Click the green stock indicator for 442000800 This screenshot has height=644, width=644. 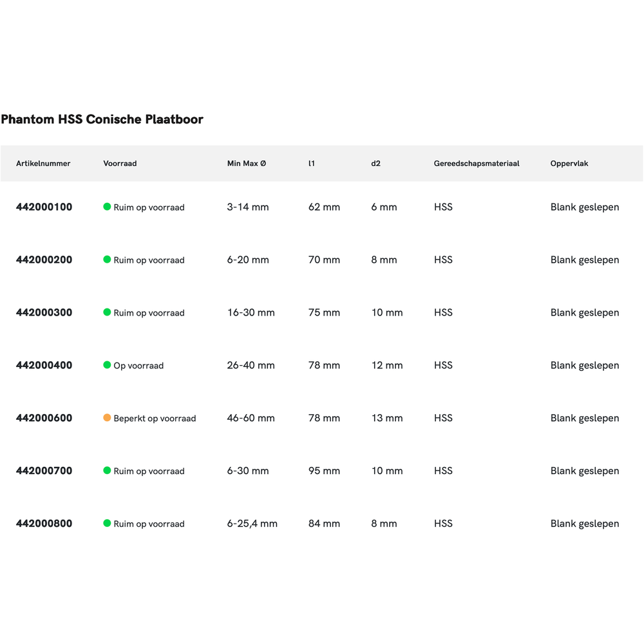[x=107, y=524]
